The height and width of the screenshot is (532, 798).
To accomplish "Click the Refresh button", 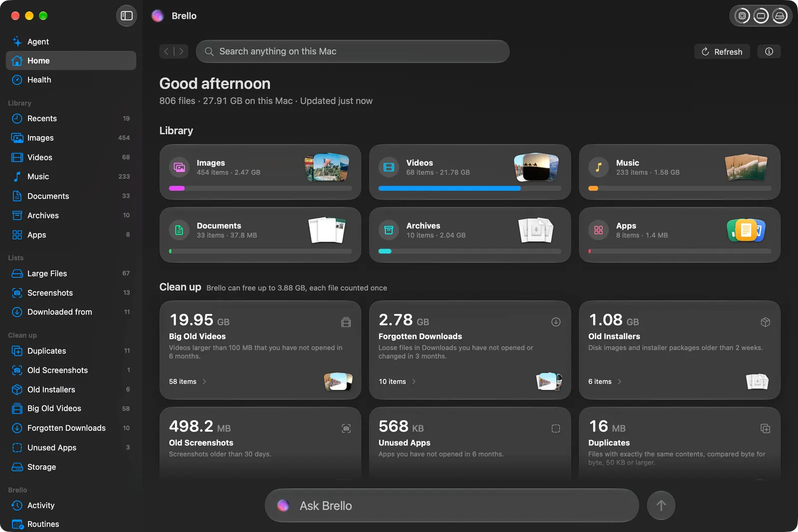I will (x=722, y=52).
